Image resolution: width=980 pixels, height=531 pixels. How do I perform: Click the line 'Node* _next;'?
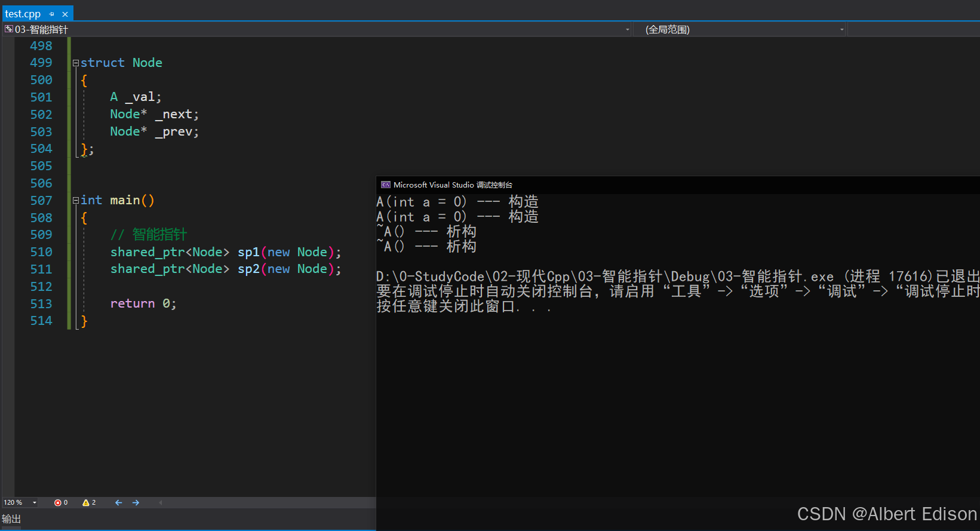click(154, 114)
